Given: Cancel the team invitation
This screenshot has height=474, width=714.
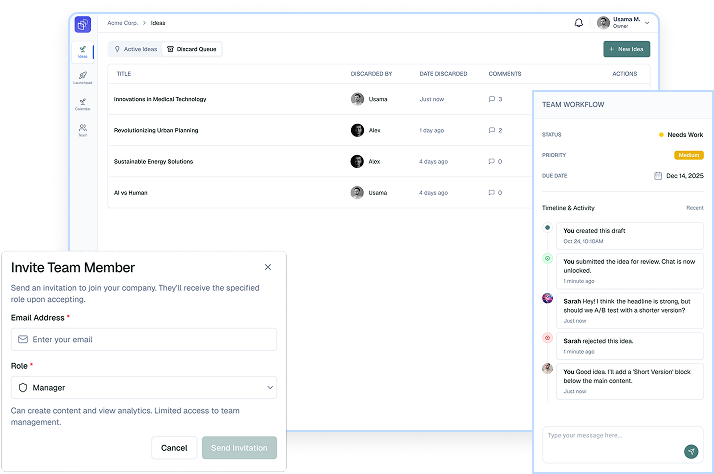Looking at the screenshot, I should click(x=174, y=448).
